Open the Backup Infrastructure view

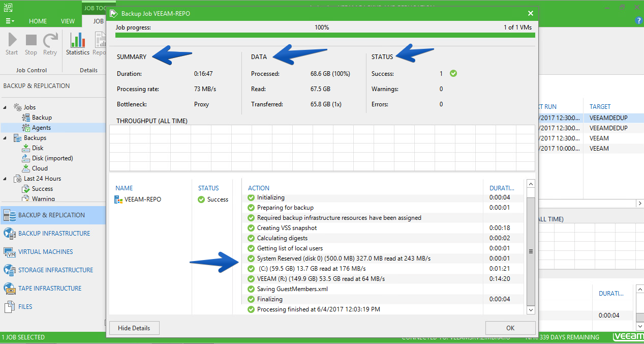coord(53,234)
